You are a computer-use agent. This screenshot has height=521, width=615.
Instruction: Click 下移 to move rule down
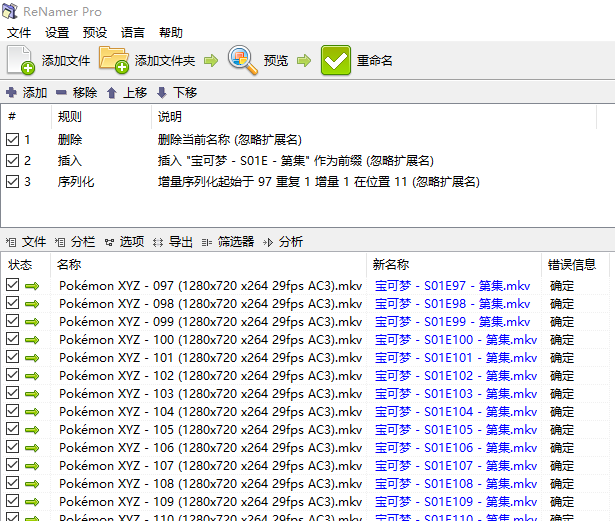click(185, 93)
